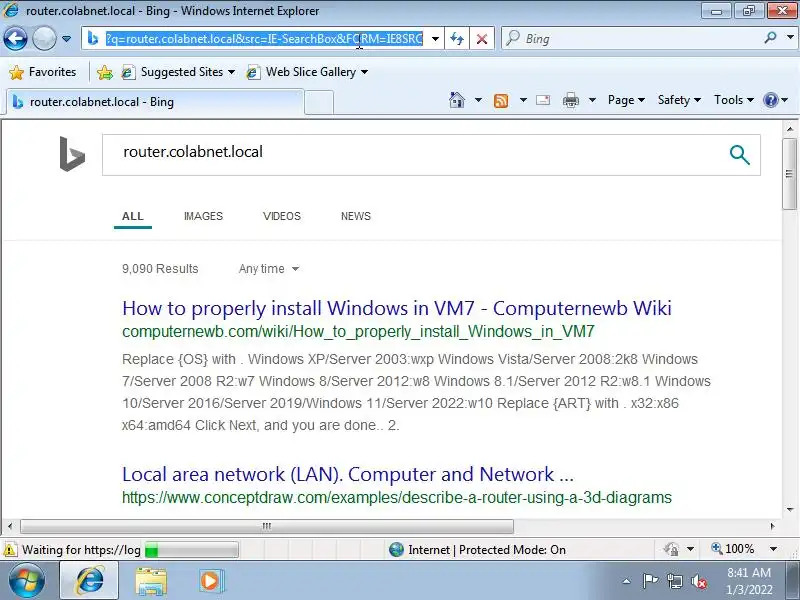
Task: Expand the Home button dropdown arrow
Action: coord(478,100)
